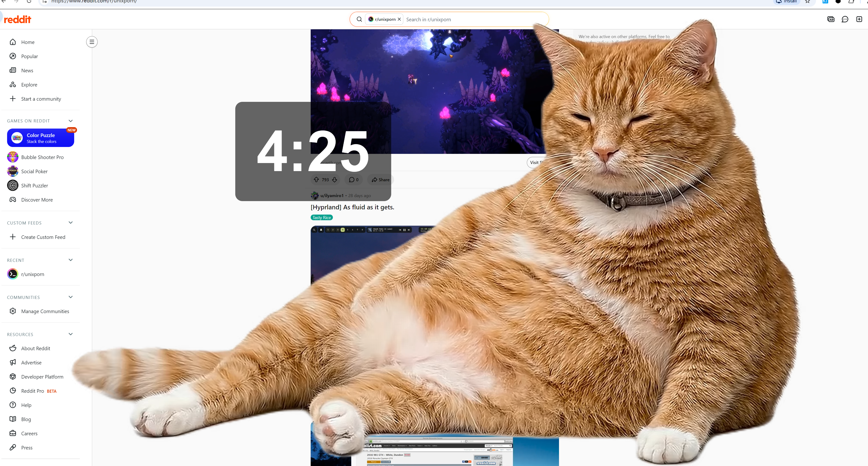Collapse the navigation sidebar with hamburger button
Image resolution: width=868 pixels, height=466 pixels.
click(92, 42)
